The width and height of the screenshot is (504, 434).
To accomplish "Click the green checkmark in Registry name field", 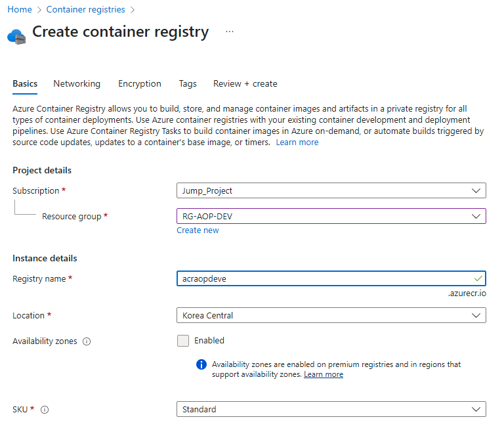I will 478,278.
